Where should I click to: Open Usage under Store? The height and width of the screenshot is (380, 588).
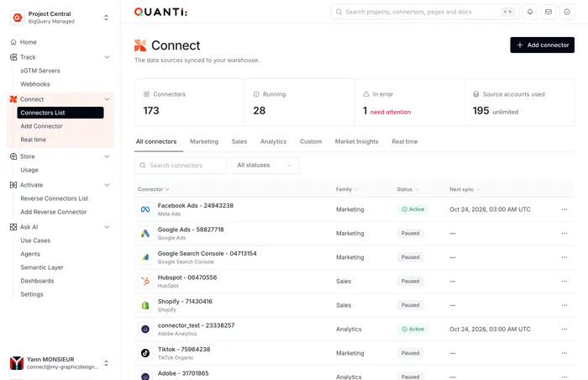tap(29, 170)
